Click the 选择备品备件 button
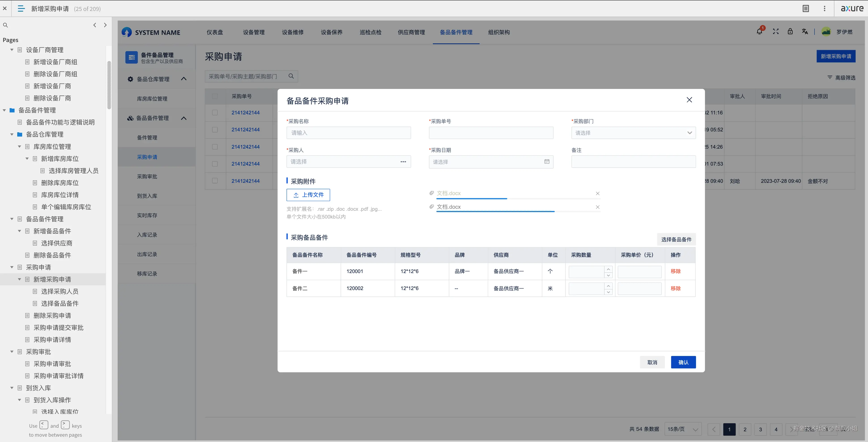868x442 pixels. click(676, 239)
